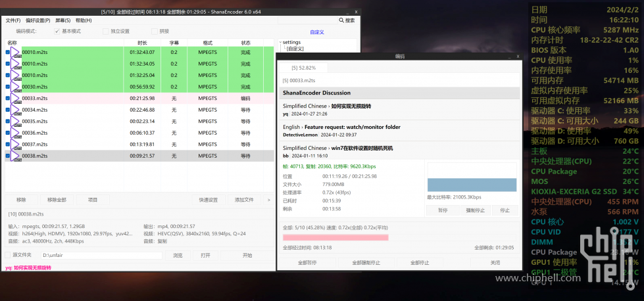Open the 帮助(H) menu
Viewport: 644px width, 301px height.
pyautogui.click(x=84, y=20)
